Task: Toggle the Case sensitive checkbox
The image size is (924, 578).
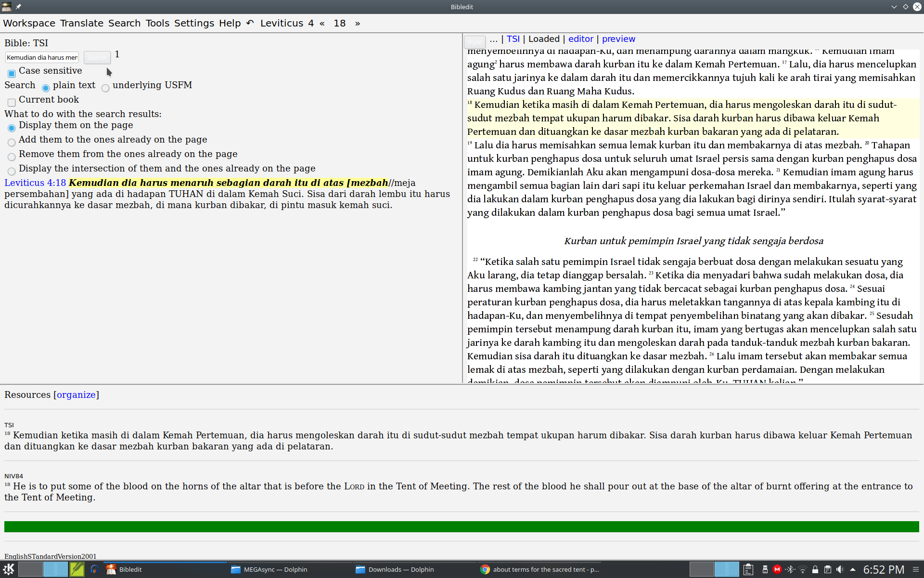Action: click(12, 73)
